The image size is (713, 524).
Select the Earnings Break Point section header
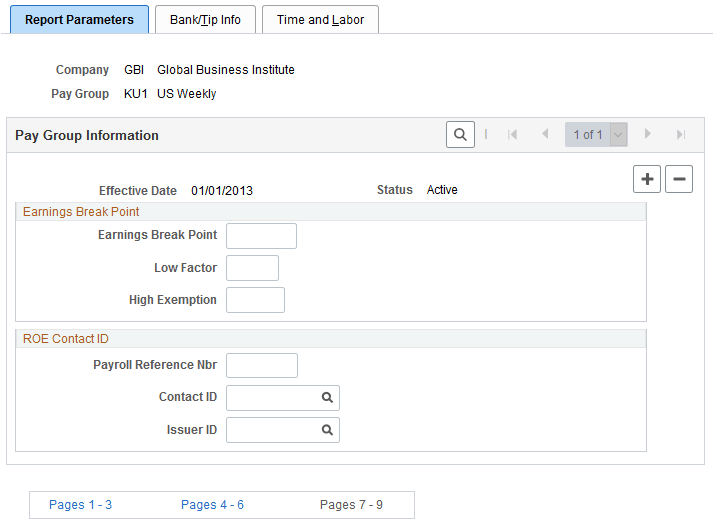(x=81, y=212)
